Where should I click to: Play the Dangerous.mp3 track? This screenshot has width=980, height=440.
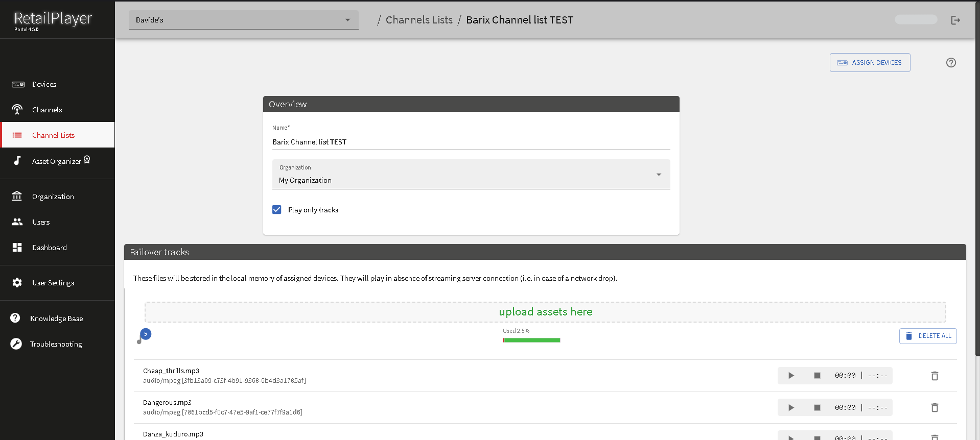coord(790,407)
